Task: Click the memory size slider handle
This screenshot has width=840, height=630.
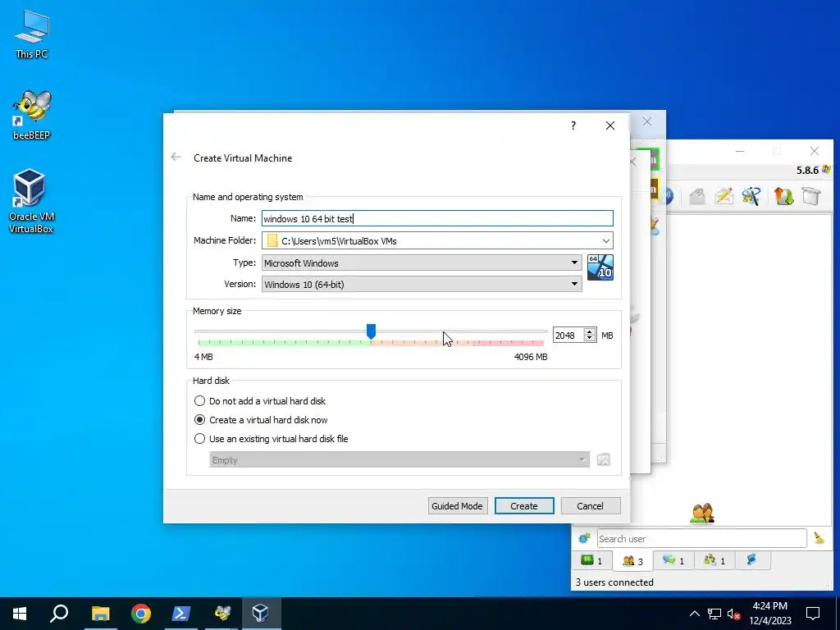Action: point(371,331)
